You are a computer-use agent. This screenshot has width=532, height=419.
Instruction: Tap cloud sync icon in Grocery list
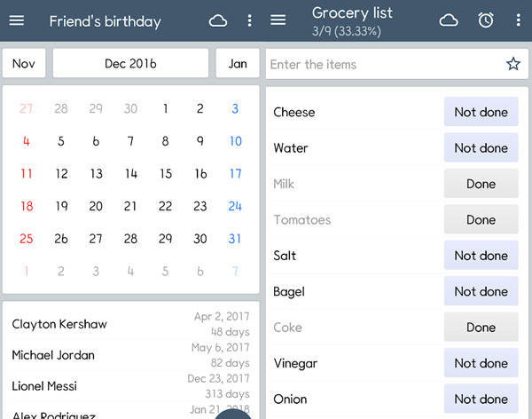(x=449, y=20)
